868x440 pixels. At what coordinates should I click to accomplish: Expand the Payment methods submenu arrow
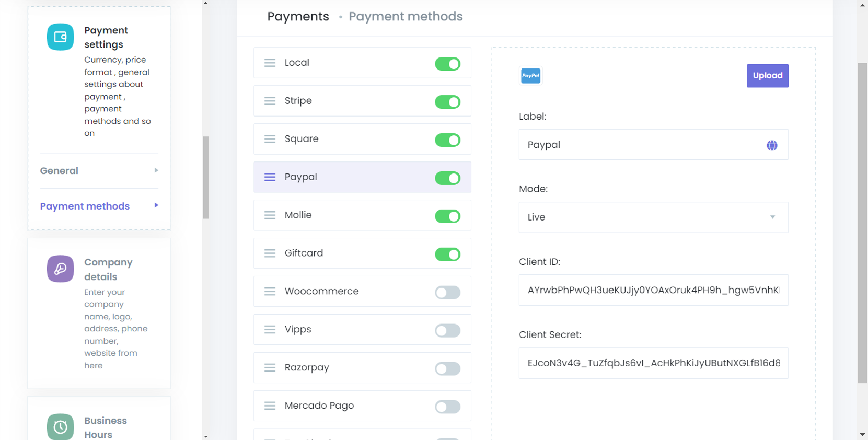click(156, 205)
